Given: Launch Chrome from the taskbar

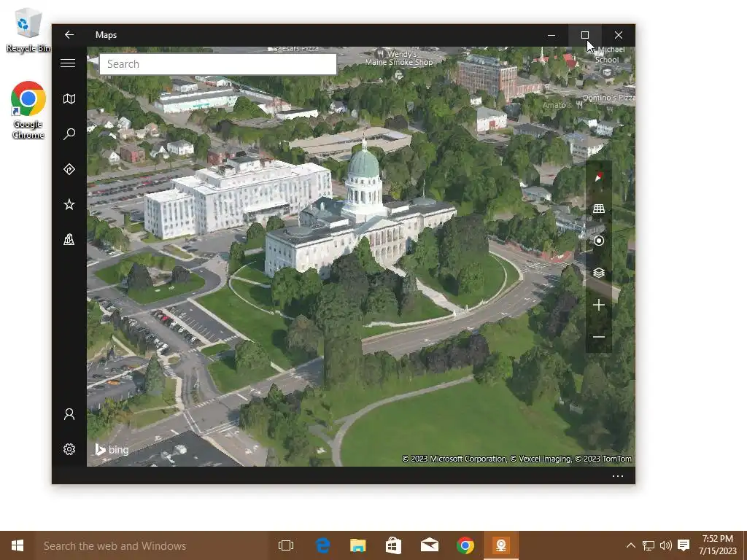Looking at the screenshot, I should tap(465, 545).
